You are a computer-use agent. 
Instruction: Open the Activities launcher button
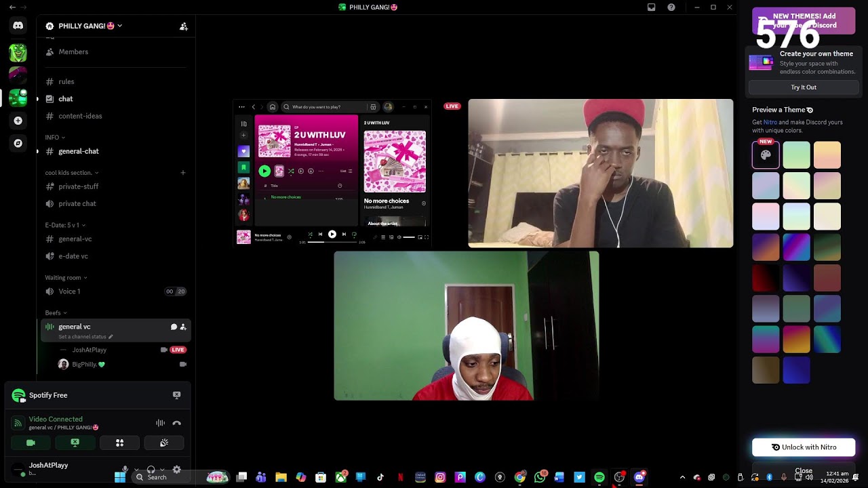tap(119, 443)
